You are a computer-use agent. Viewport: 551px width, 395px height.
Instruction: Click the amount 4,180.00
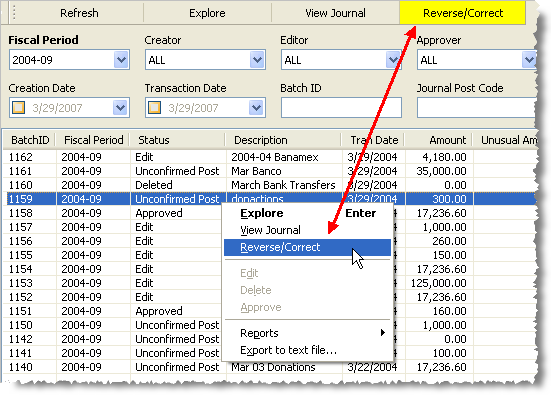coord(444,157)
